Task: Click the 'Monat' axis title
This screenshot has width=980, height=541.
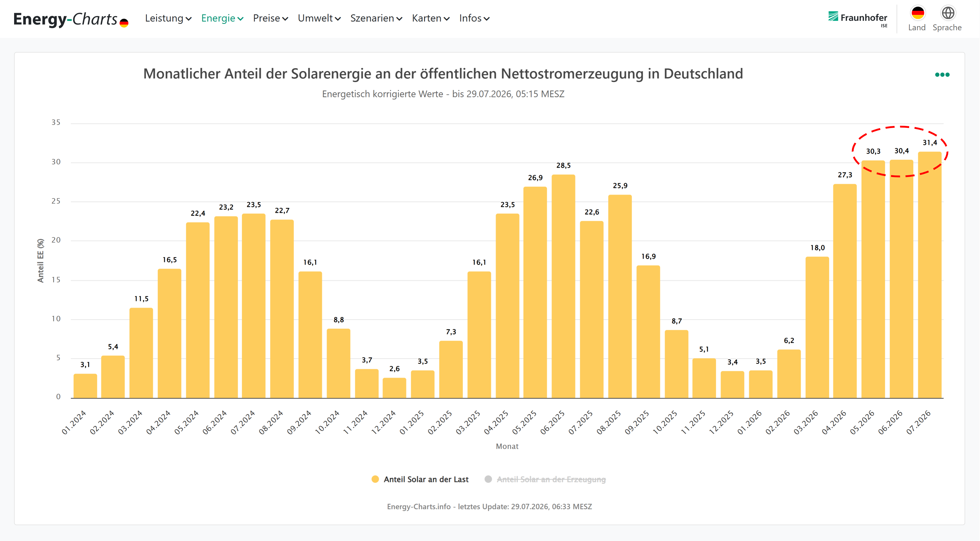Action: coord(507,446)
